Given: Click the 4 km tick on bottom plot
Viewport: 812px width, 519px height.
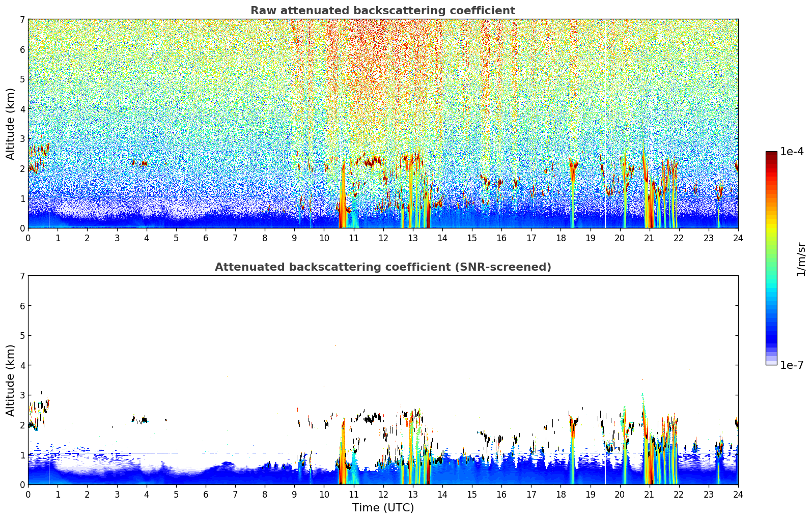Looking at the screenshot, I should point(22,365).
